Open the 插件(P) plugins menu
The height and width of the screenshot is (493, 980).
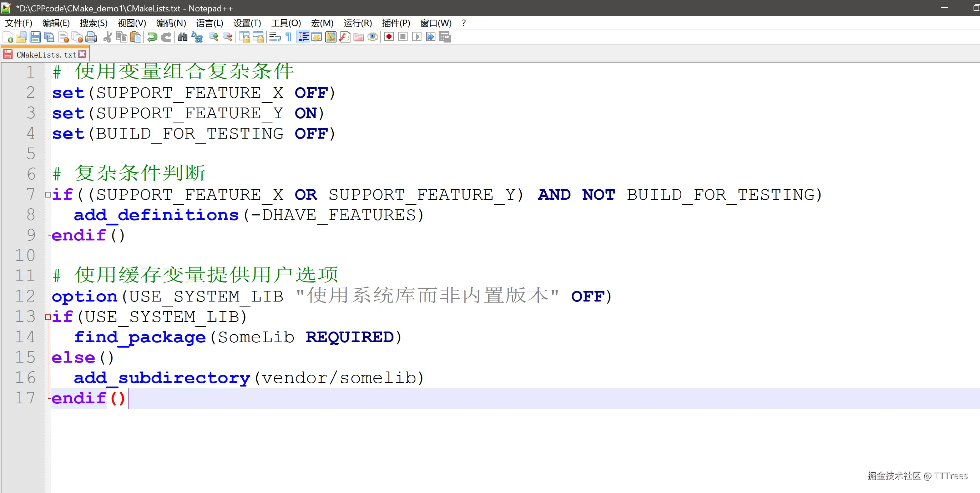click(x=396, y=23)
